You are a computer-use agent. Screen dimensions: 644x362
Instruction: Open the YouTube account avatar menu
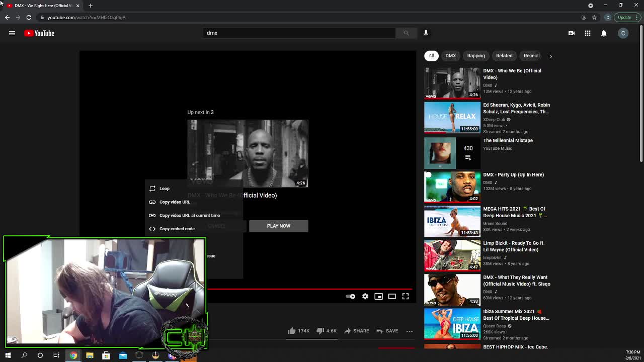[623, 33]
